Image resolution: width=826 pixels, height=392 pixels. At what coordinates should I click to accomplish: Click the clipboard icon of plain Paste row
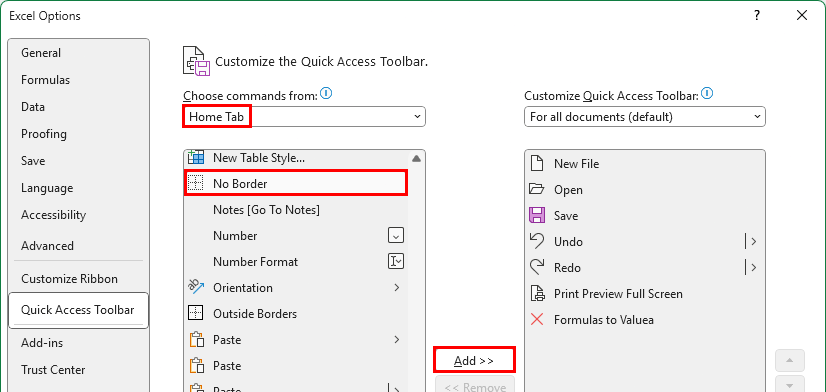[x=196, y=366]
